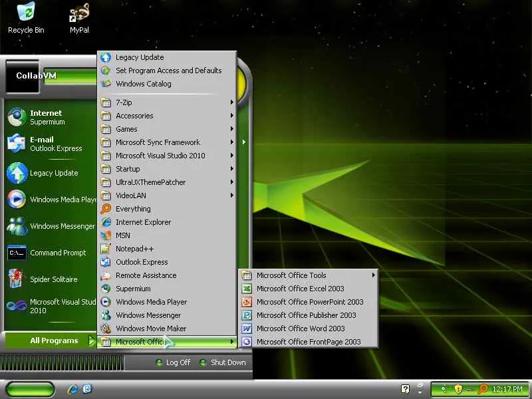Select the highlighted Microsoft Office folder
Screen dimensions: 532x399
167,342
